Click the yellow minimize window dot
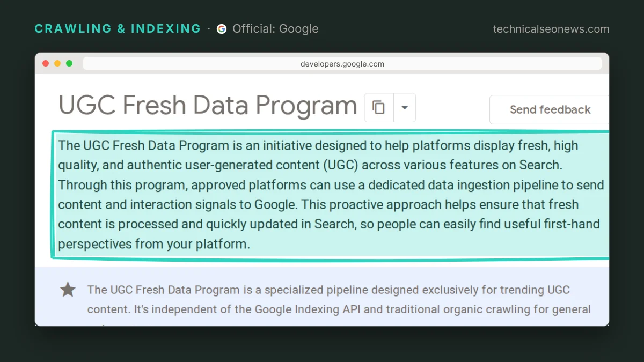Screen dimensions: 644x362 click(x=57, y=63)
